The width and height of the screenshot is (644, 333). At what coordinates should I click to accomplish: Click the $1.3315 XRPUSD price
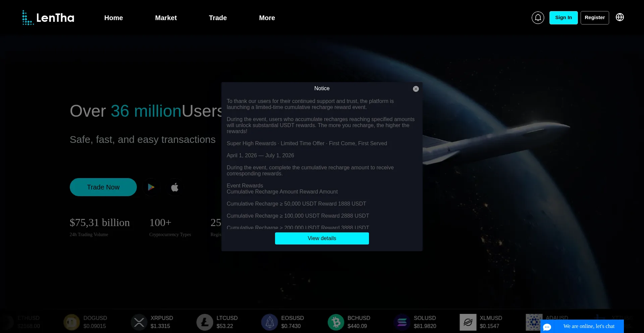[x=160, y=326]
